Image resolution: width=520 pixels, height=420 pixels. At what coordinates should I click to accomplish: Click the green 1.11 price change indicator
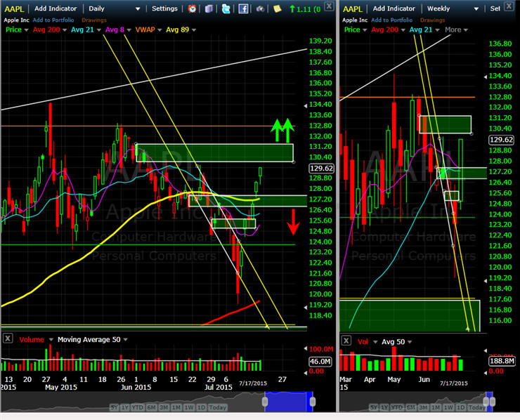305,9
